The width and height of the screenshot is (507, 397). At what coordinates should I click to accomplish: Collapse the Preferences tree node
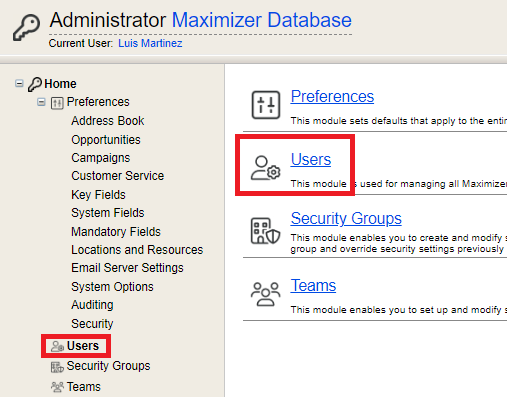41,102
